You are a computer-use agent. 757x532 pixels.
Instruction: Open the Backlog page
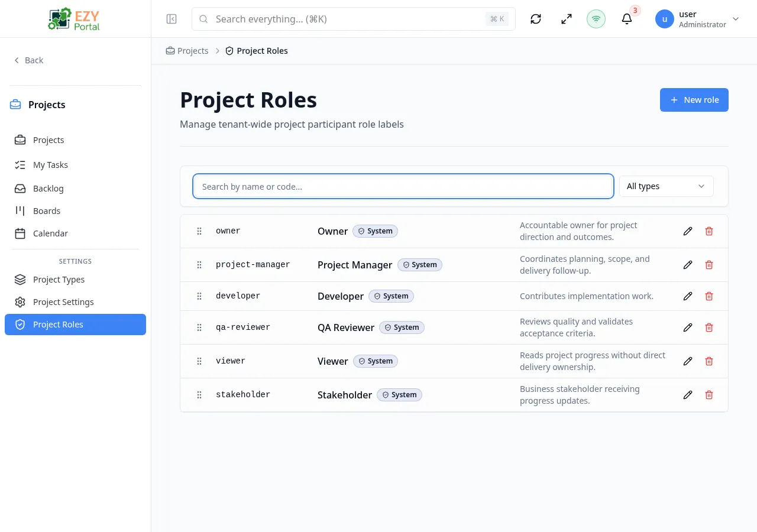coord(75,189)
